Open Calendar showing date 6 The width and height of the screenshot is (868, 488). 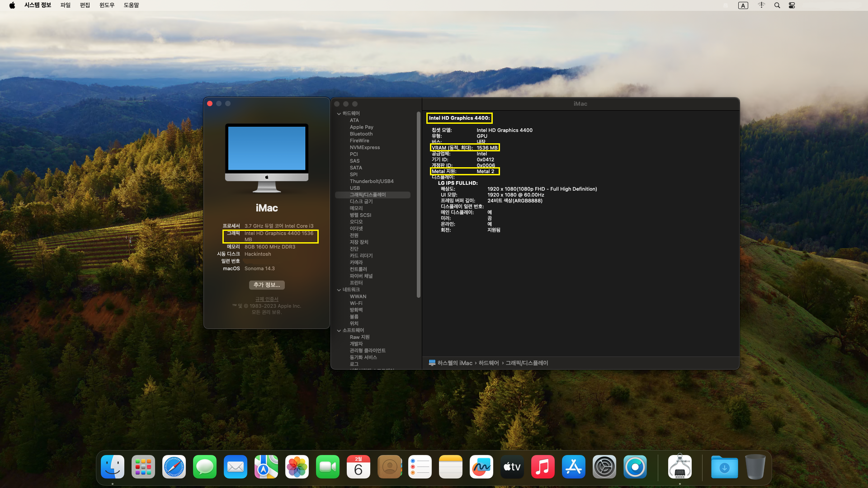359,467
